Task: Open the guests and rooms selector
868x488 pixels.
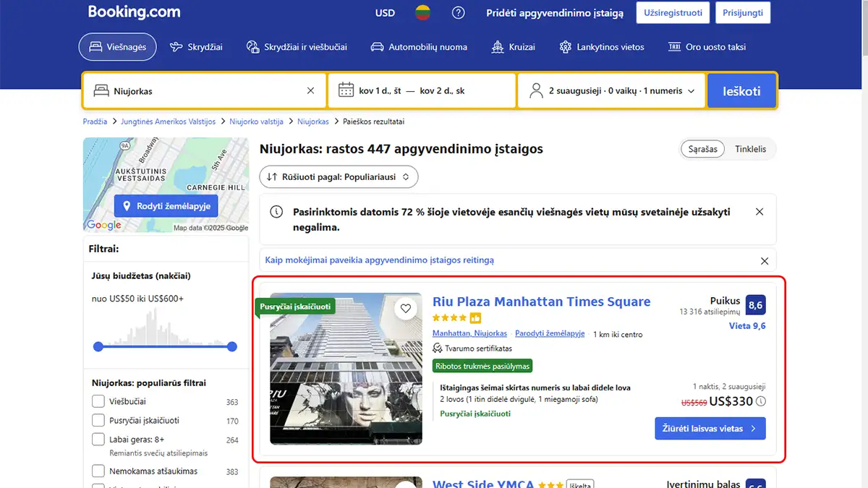Action: coord(611,90)
